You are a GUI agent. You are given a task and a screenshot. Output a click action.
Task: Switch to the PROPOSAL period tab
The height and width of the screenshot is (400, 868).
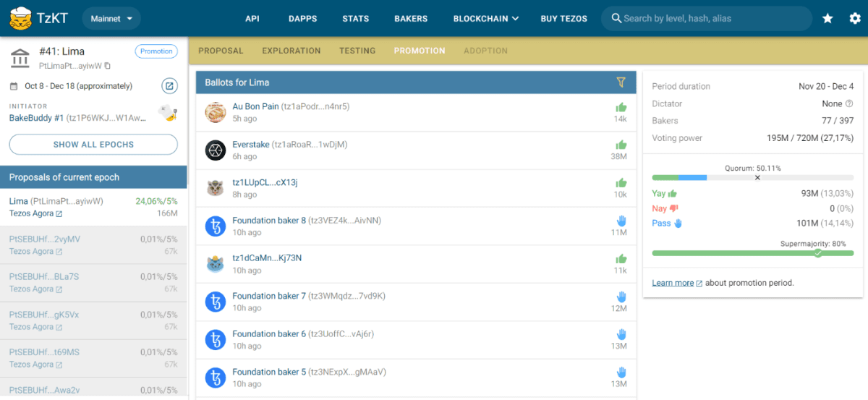[221, 51]
